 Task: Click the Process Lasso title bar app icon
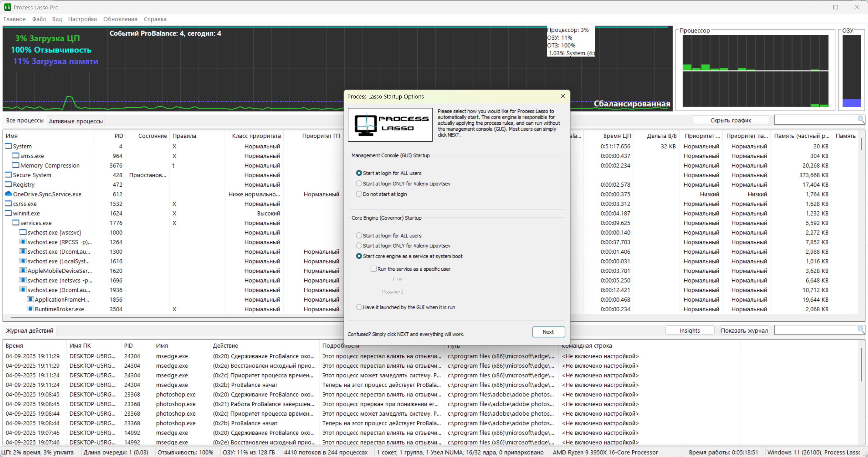[x=7, y=7]
